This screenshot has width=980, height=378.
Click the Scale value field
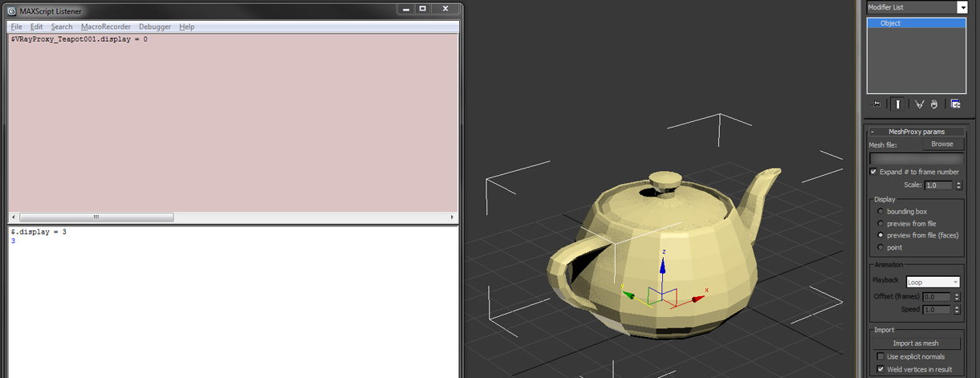click(x=938, y=185)
